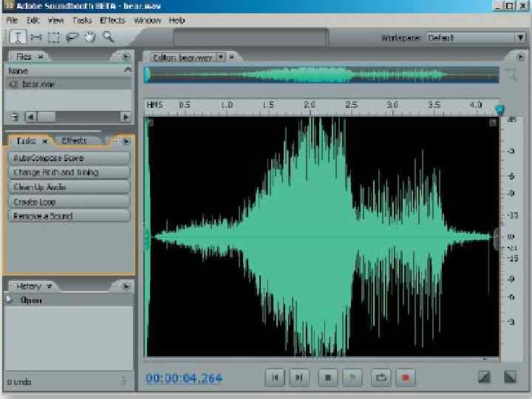
Task: Click the overview waveform navigator bar
Action: point(321,75)
